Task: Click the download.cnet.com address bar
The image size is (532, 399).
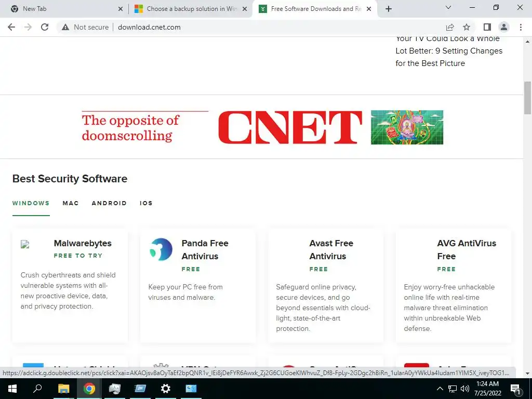Action: point(149,27)
